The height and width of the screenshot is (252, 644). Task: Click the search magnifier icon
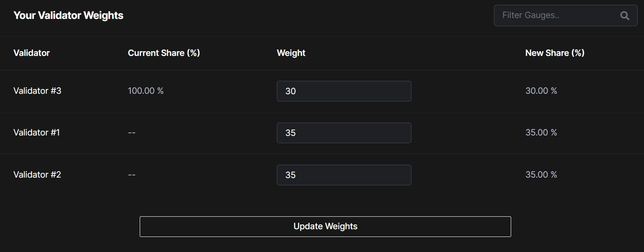coord(625,16)
